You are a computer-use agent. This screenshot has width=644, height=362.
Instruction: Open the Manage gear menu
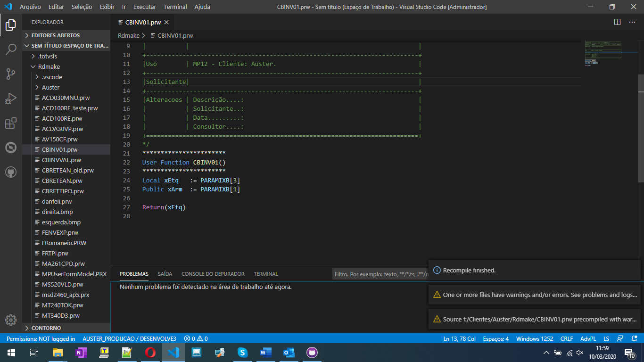10,320
